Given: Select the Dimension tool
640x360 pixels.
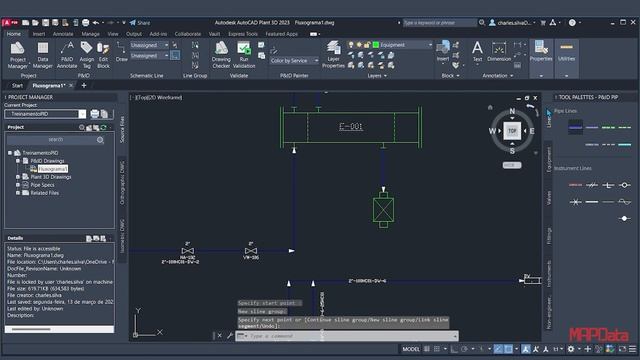Looking at the screenshot, I should pos(499,51).
